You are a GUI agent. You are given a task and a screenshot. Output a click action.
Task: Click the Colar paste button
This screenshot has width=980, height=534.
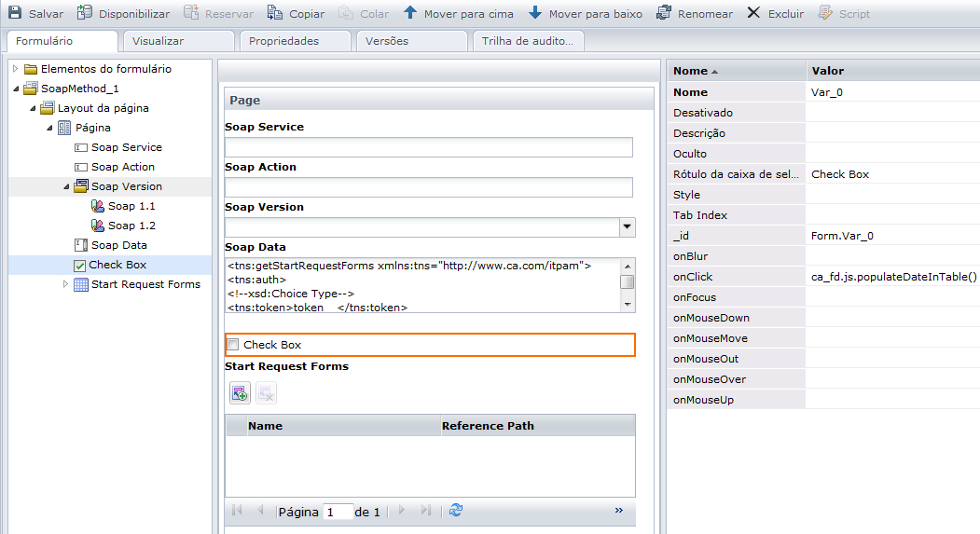(x=364, y=13)
